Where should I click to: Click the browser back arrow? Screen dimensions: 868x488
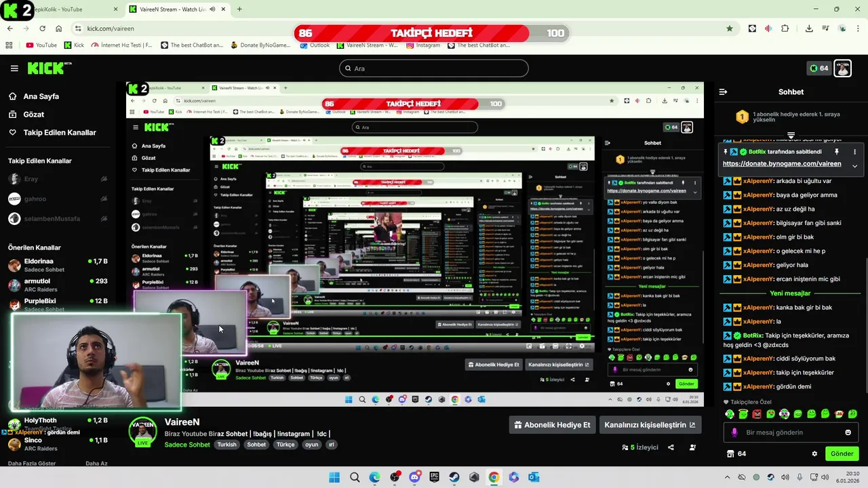point(9,28)
